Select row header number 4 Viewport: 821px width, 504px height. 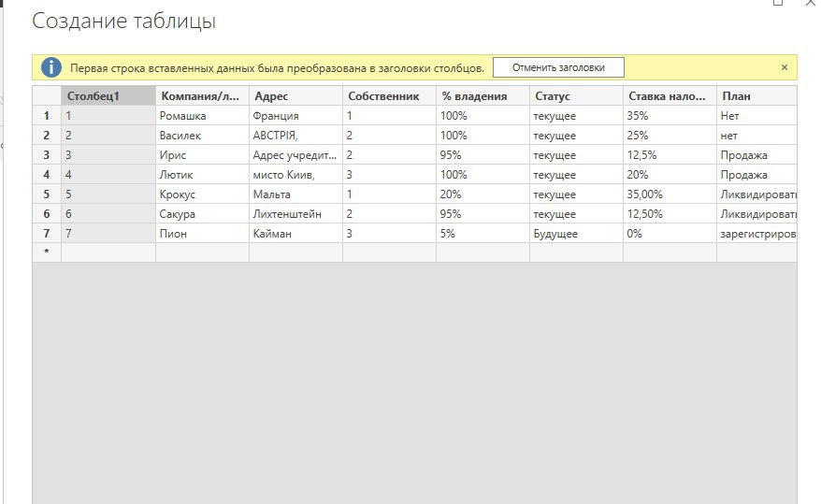(x=47, y=175)
